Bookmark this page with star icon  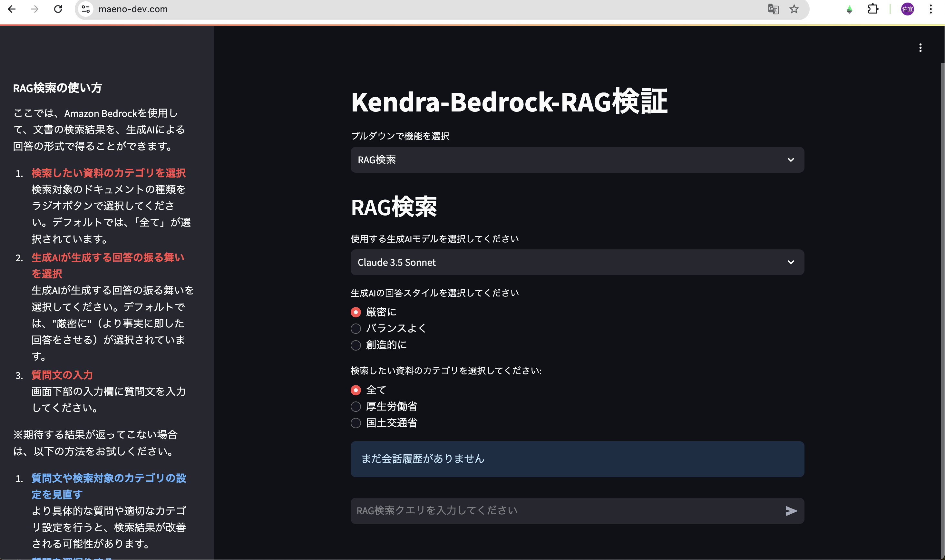coord(794,9)
